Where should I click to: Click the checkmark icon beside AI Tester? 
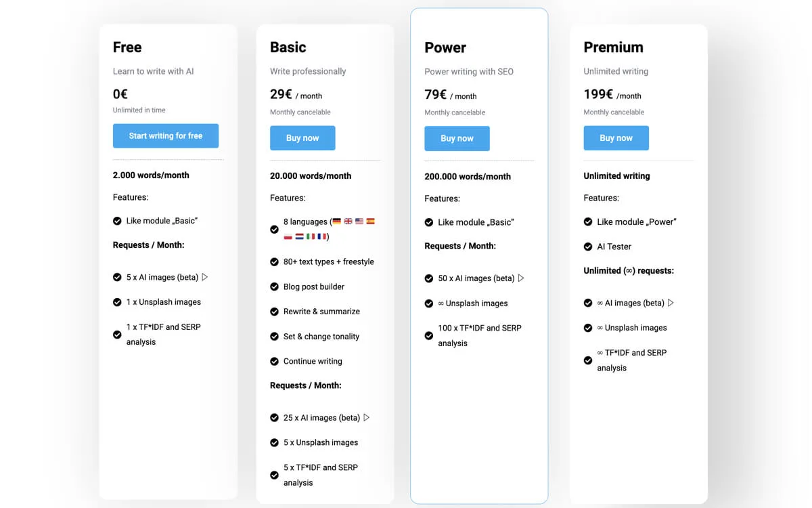(x=588, y=247)
